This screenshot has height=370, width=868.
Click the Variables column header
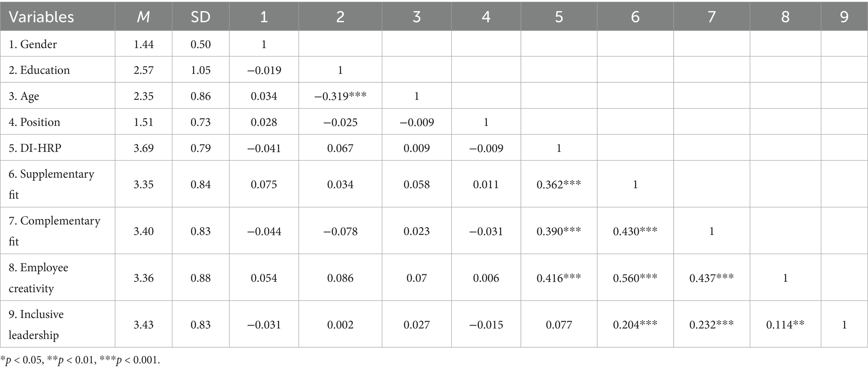pos(41,17)
